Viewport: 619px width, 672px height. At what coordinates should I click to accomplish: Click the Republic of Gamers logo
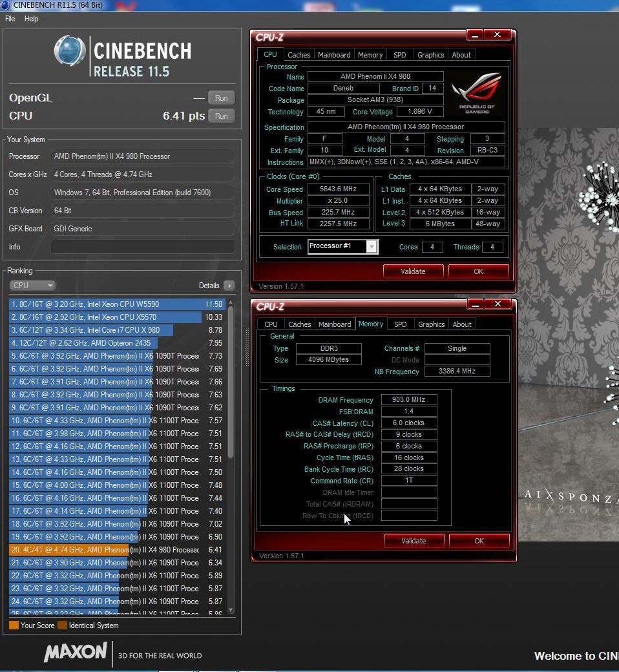click(x=477, y=93)
